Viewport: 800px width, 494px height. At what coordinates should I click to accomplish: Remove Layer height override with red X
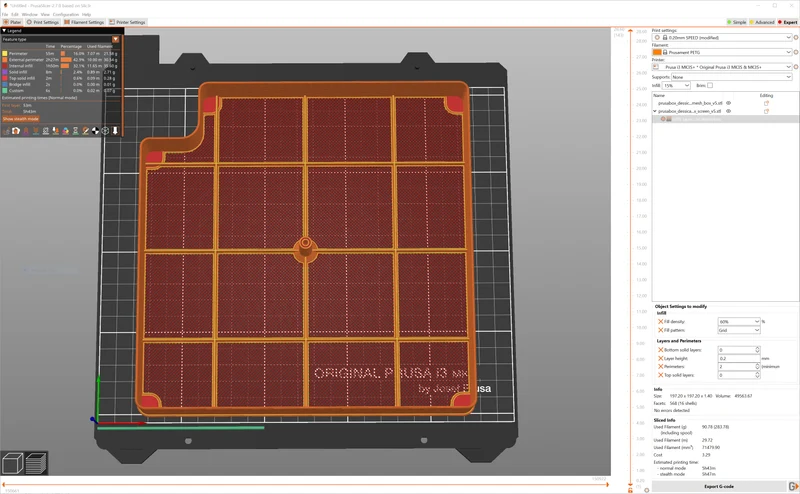(661, 358)
